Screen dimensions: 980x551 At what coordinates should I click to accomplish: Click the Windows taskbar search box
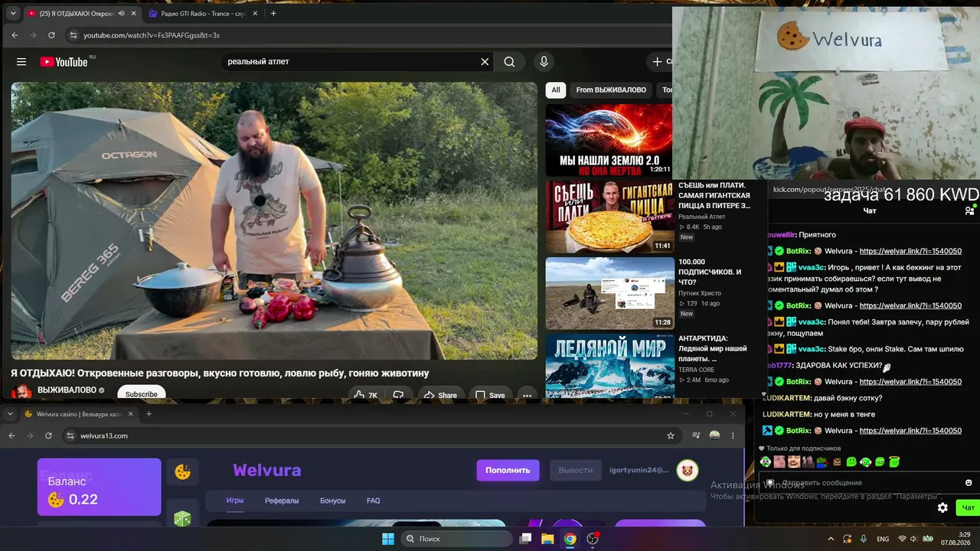pos(456,539)
